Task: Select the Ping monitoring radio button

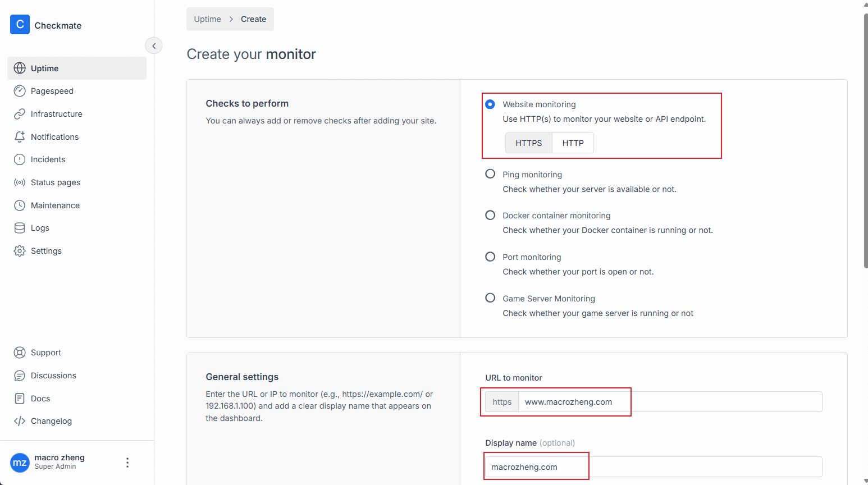Action: click(x=490, y=174)
